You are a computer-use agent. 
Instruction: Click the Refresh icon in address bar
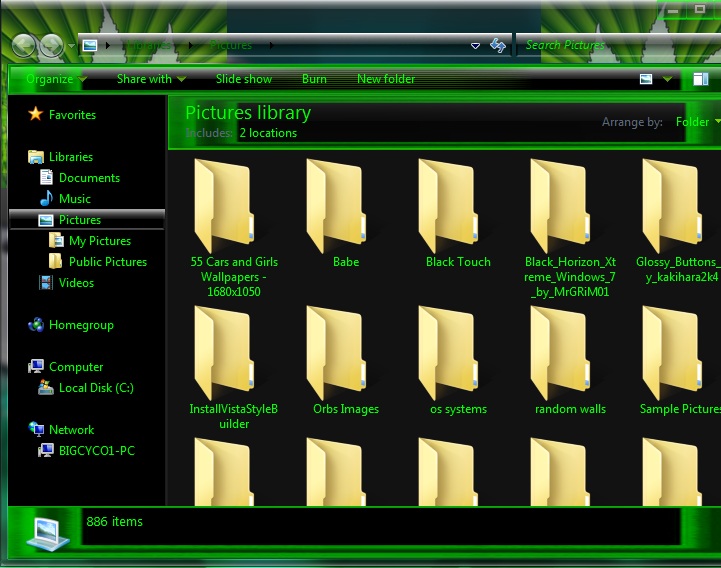click(498, 45)
